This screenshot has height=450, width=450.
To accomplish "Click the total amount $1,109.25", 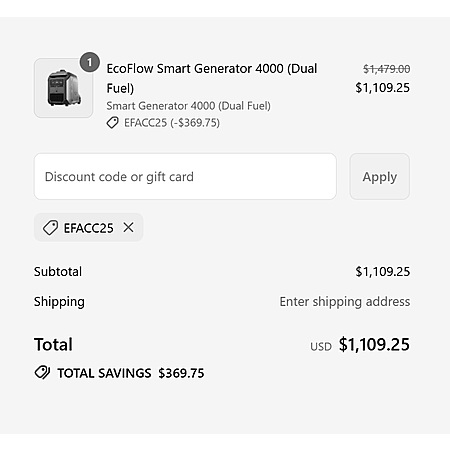I will click(374, 344).
